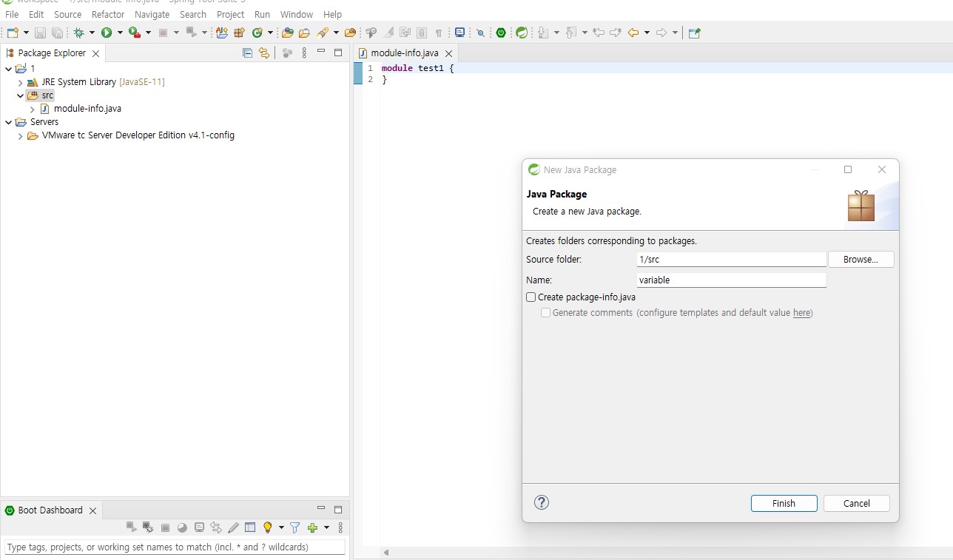Open the Source menu
Viewport: 953px width, 560px height.
pos(67,14)
